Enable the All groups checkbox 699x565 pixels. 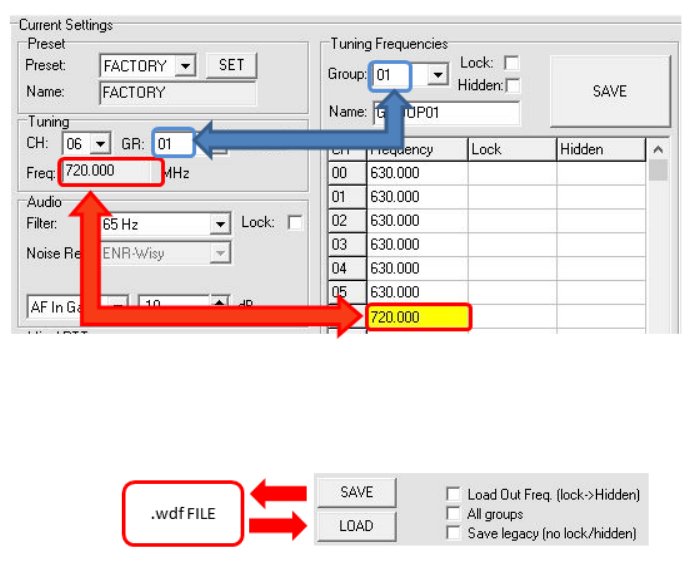tap(453, 513)
